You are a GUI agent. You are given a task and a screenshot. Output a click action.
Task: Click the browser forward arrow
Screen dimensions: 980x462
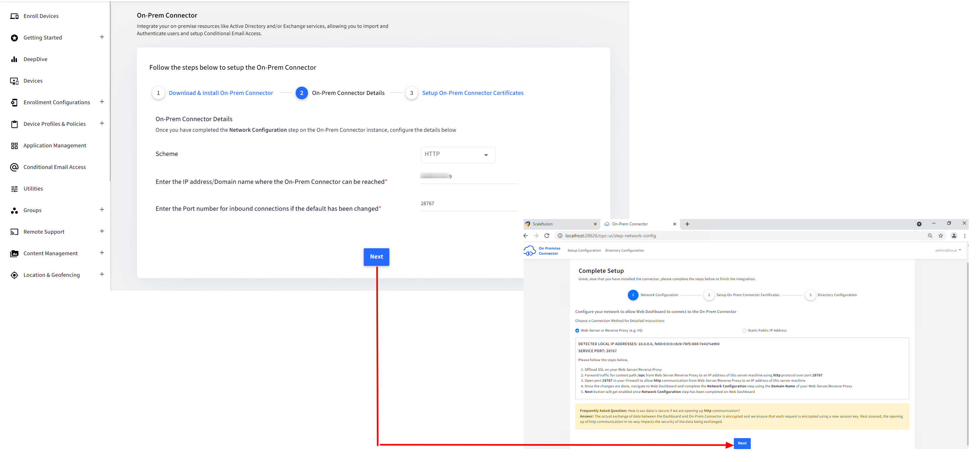click(537, 236)
